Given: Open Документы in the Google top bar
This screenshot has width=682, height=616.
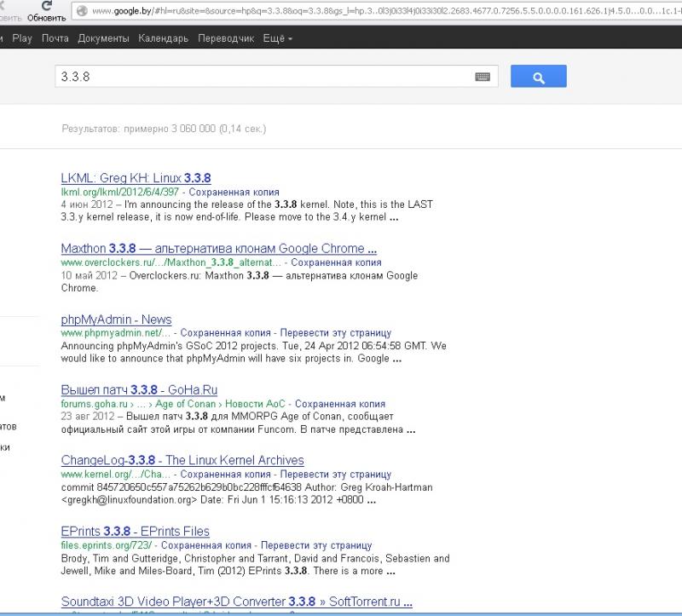Looking at the screenshot, I should click(103, 38).
